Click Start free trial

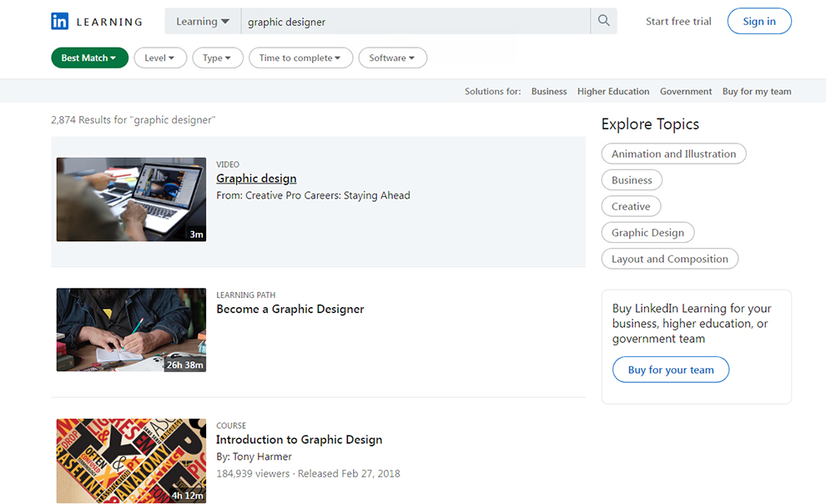pyautogui.click(x=678, y=21)
